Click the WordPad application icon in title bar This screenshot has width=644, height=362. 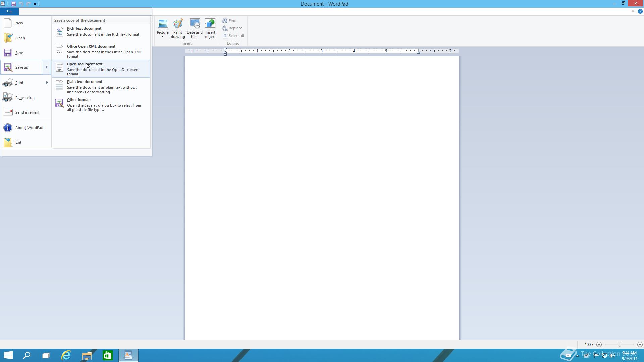[3, 4]
